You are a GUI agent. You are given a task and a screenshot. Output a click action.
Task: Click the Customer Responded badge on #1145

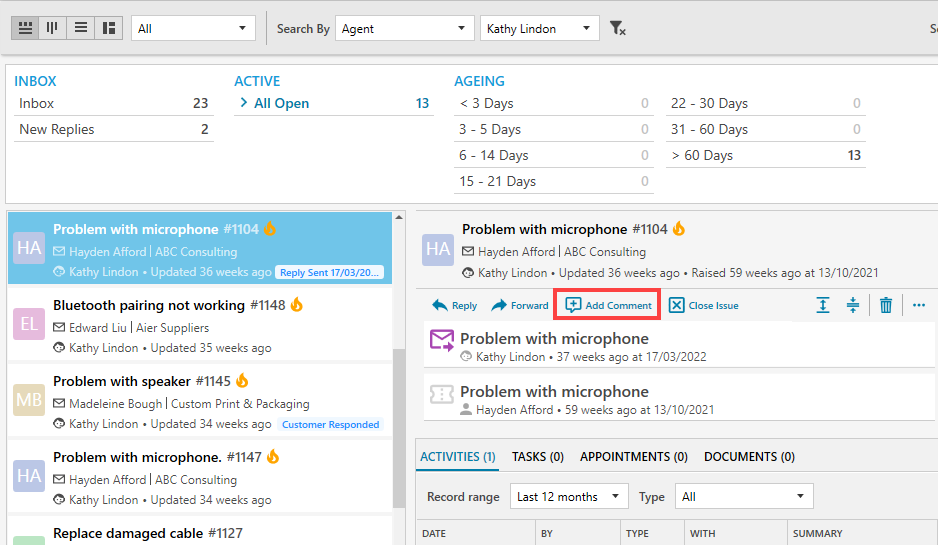point(330,425)
